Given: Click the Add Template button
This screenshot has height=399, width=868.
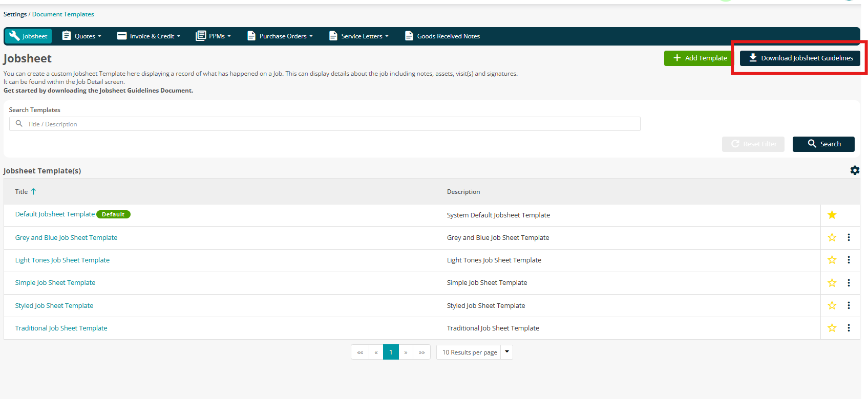Looking at the screenshot, I should click(700, 58).
